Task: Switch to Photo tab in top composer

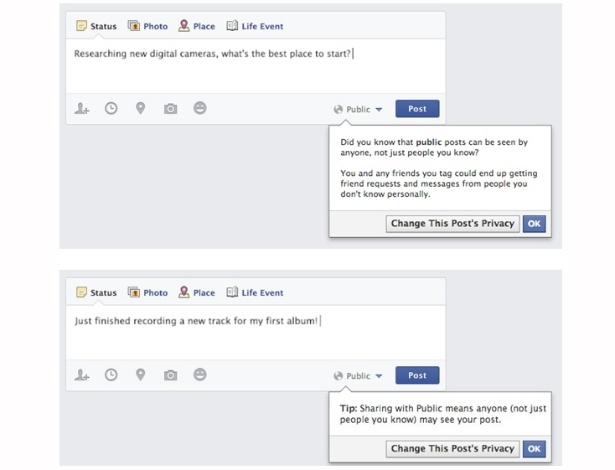Action: point(148,26)
